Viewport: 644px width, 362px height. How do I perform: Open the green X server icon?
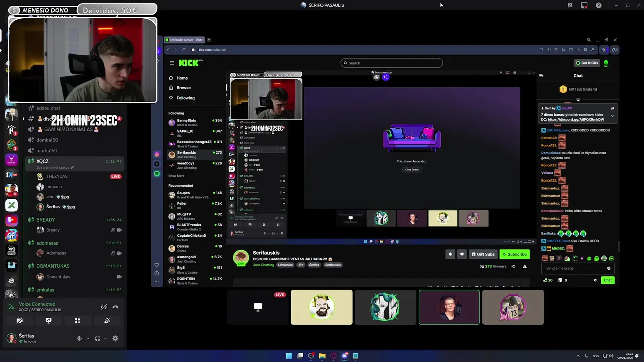(11, 205)
